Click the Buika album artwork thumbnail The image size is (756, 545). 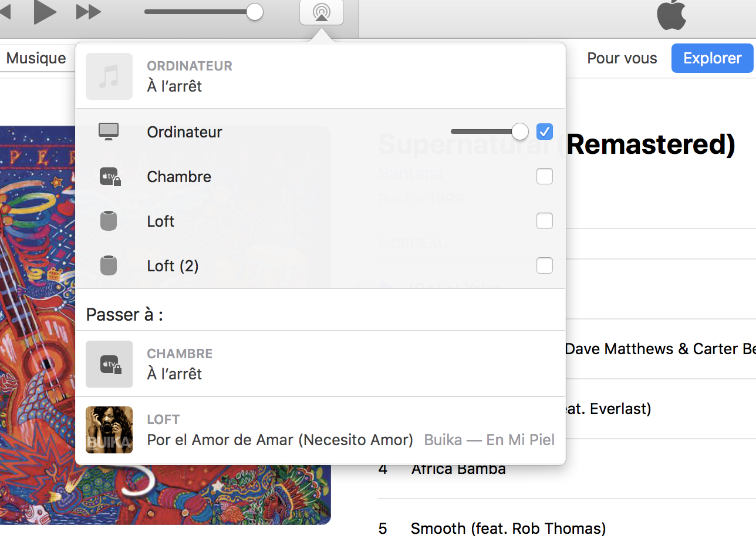109,430
